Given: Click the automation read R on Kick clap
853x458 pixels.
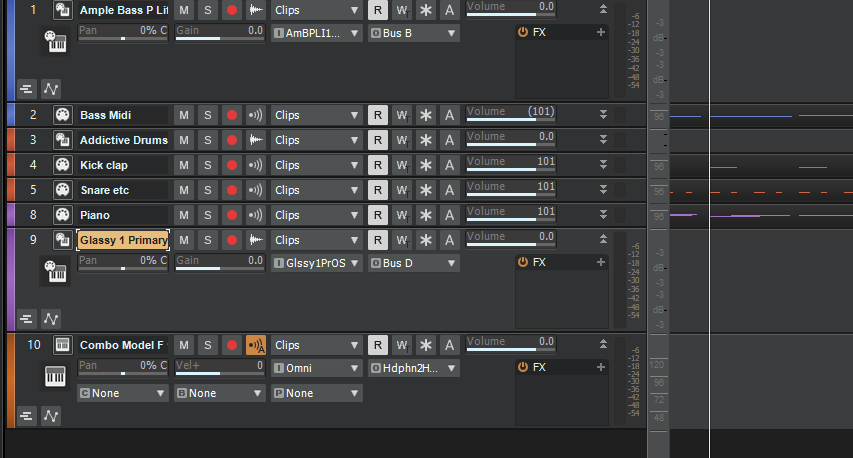Looking at the screenshot, I should coord(377,165).
